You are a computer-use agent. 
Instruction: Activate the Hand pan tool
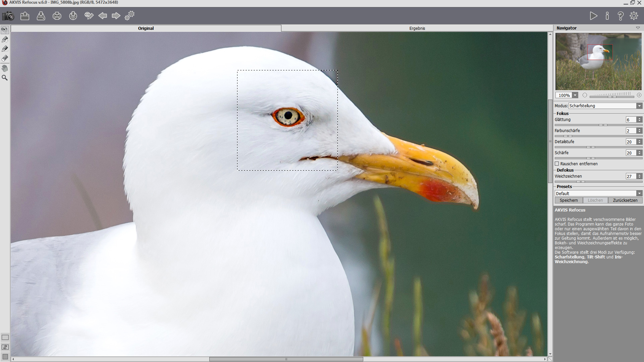[5, 68]
